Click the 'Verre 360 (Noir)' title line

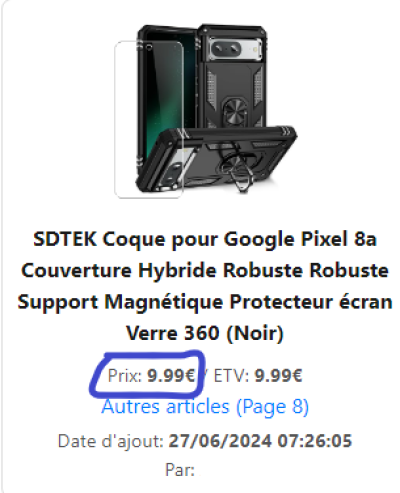pyautogui.click(x=205, y=333)
